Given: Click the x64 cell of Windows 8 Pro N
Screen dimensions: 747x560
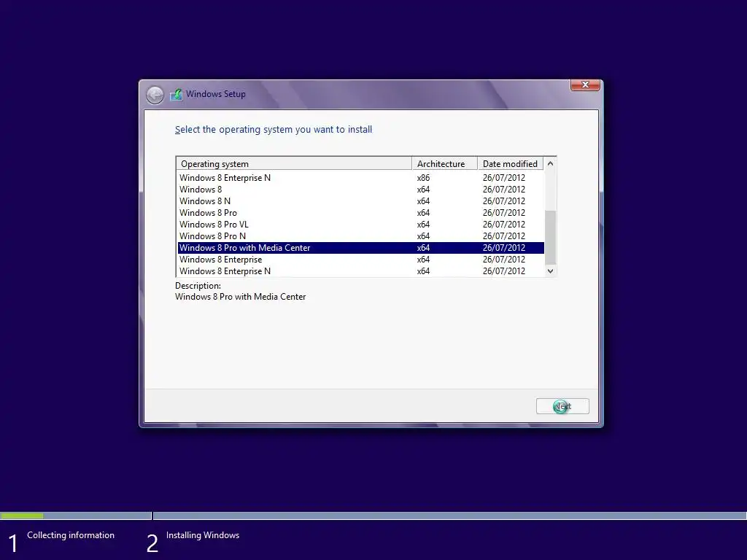Looking at the screenshot, I should pos(423,236).
